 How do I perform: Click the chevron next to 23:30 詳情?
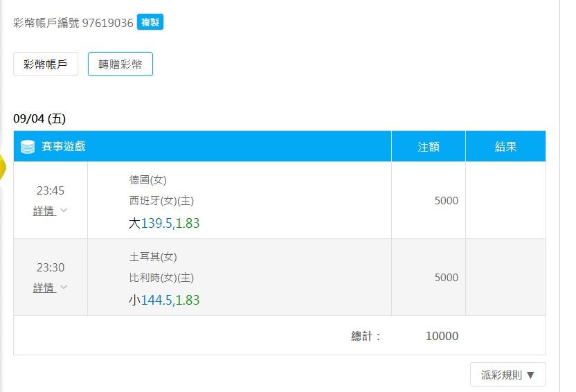point(64,287)
